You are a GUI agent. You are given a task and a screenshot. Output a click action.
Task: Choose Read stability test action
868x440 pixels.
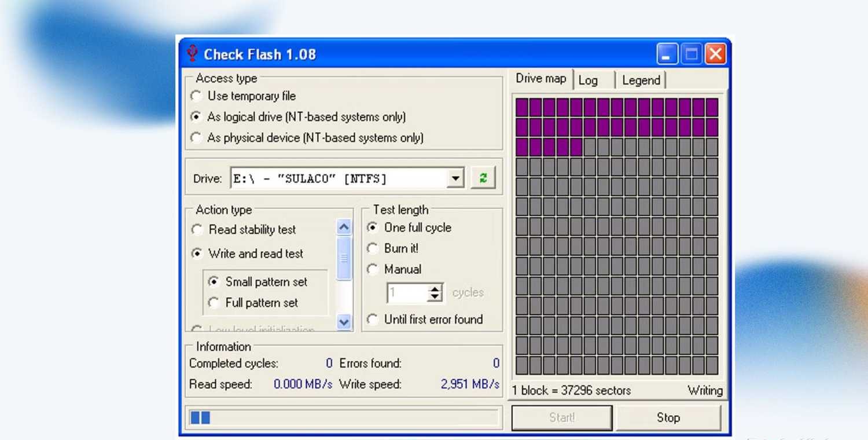click(197, 230)
